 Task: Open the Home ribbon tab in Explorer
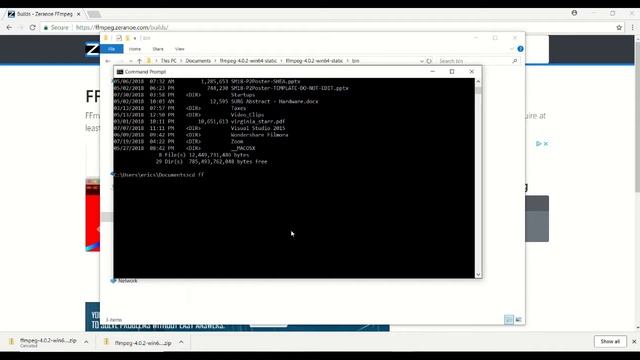click(135, 49)
